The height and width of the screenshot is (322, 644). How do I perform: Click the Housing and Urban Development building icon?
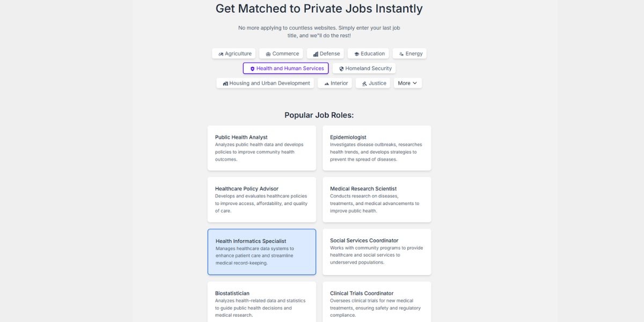coord(225,84)
